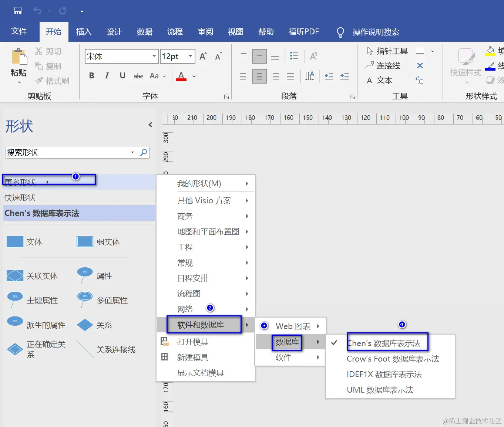Select the Text tool

[x=379, y=80]
